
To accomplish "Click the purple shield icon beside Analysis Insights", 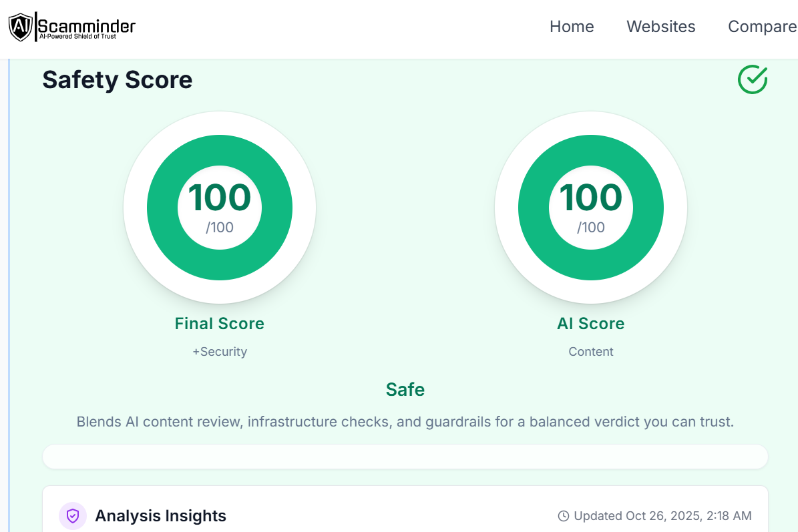I will (73, 516).
